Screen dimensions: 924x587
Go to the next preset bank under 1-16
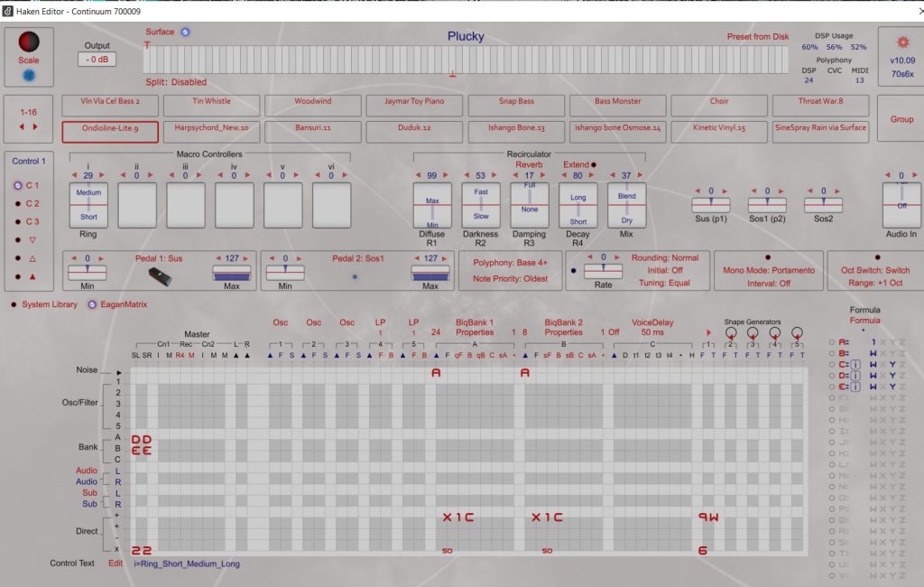point(35,126)
